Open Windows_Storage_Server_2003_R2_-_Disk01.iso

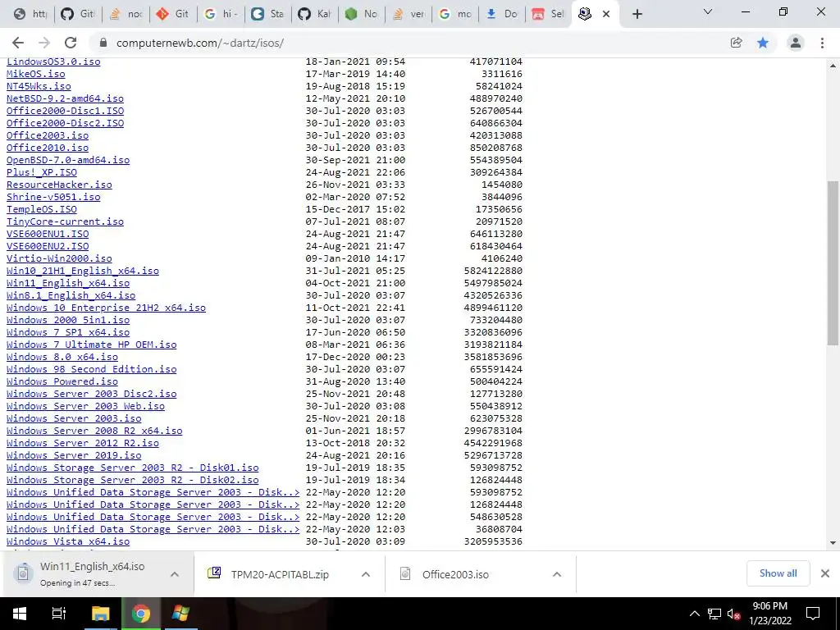(x=132, y=468)
